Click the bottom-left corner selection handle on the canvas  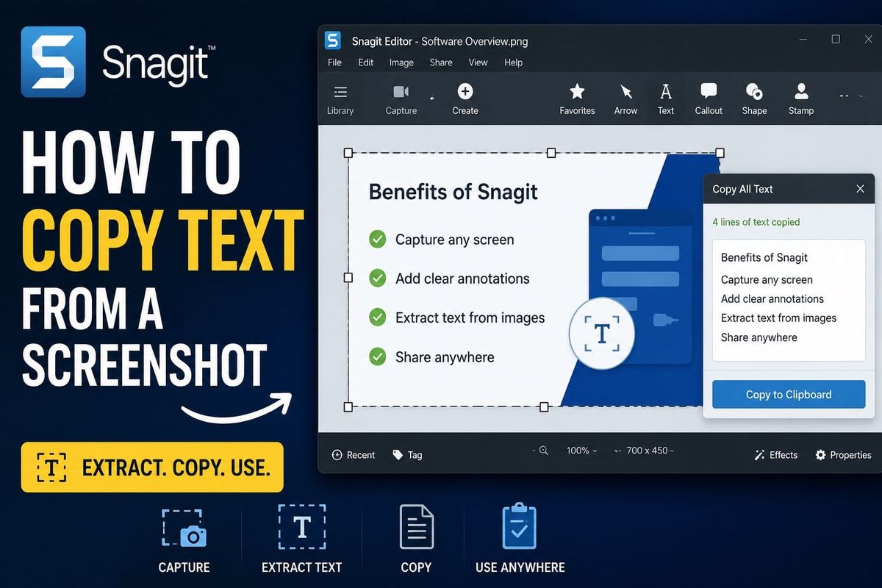point(348,406)
